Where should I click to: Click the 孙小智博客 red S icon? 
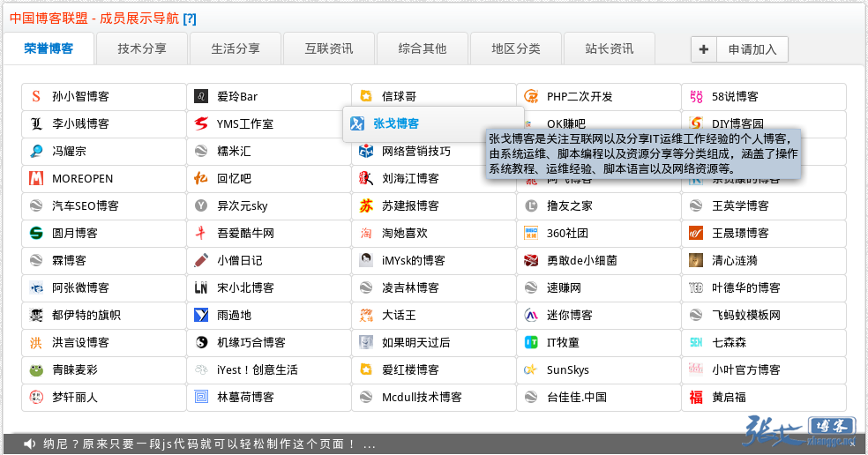click(36, 96)
